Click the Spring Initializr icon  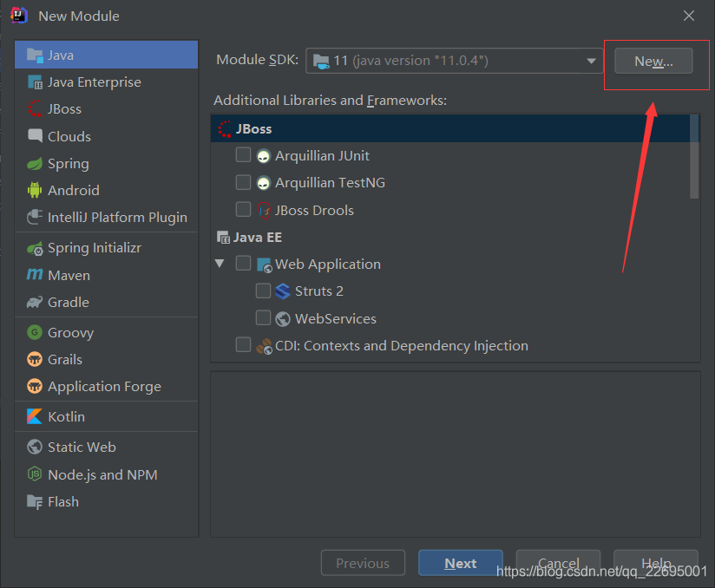pos(35,248)
